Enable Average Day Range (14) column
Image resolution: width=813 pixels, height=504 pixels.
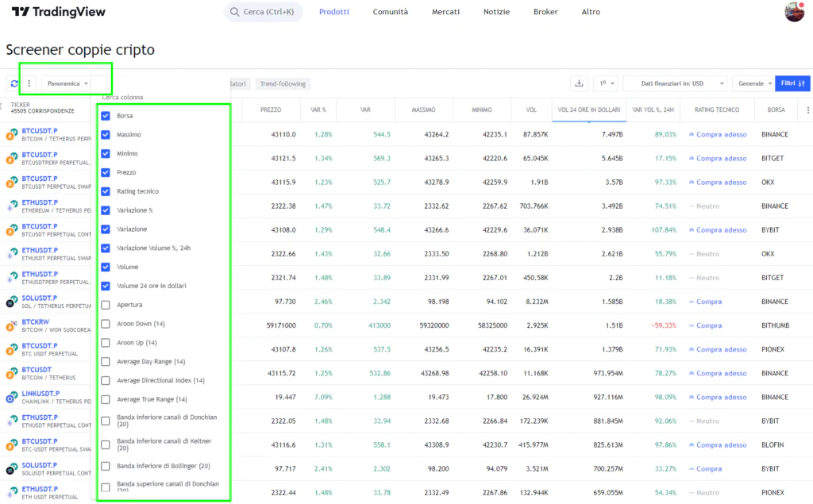point(106,361)
